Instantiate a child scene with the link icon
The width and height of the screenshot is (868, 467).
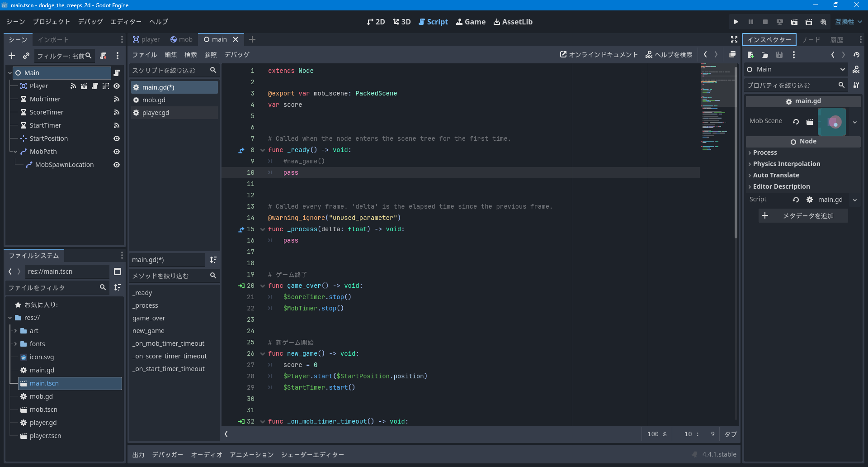(x=26, y=56)
